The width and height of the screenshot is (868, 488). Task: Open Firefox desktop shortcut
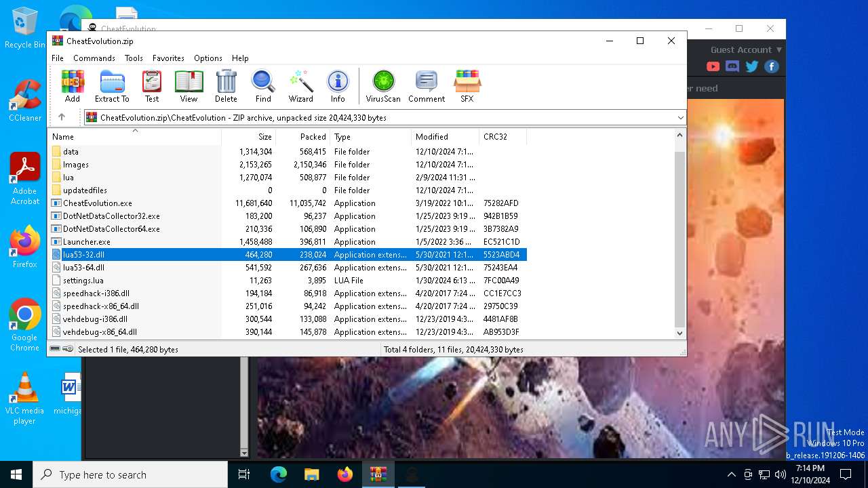pos(25,247)
